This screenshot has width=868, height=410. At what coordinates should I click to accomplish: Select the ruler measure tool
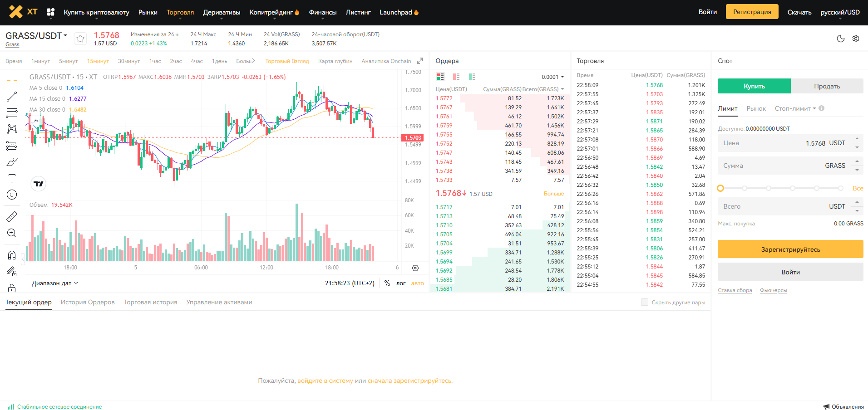coord(12,217)
